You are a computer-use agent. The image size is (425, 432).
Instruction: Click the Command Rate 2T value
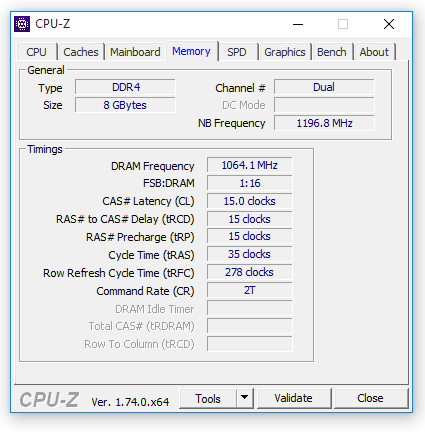pos(249,290)
